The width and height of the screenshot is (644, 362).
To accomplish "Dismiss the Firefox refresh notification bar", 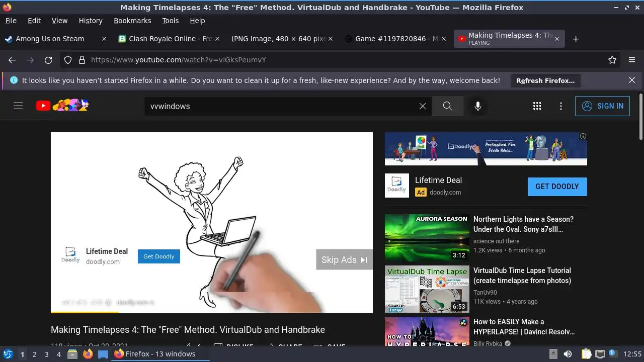I will [632, 80].
